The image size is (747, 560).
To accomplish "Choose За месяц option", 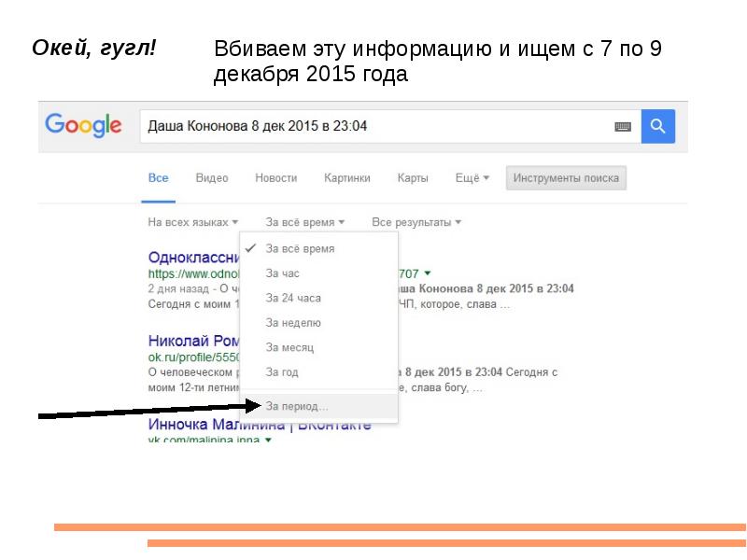I will point(318,347).
